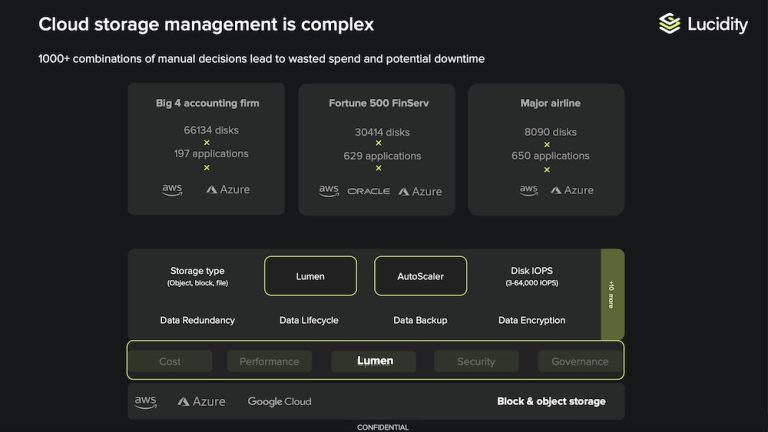768x432 pixels.
Task: Click the Data Encryption label
Action: click(531, 320)
